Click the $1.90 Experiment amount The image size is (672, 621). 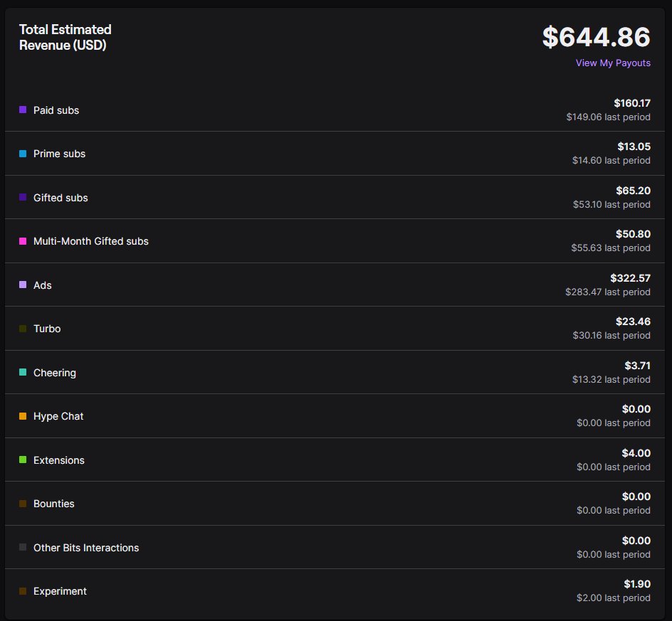coord(637,584)
